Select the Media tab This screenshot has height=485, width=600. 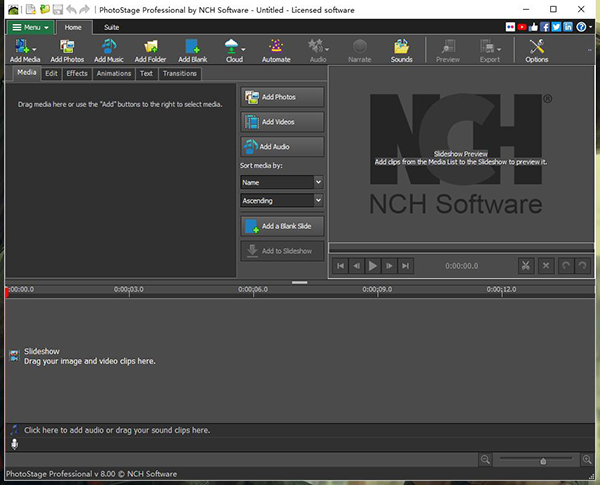click(x=27, y=73)
